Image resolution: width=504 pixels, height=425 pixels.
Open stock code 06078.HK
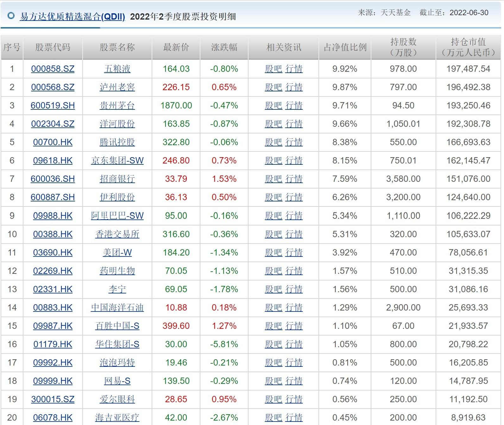click(53, 417)
